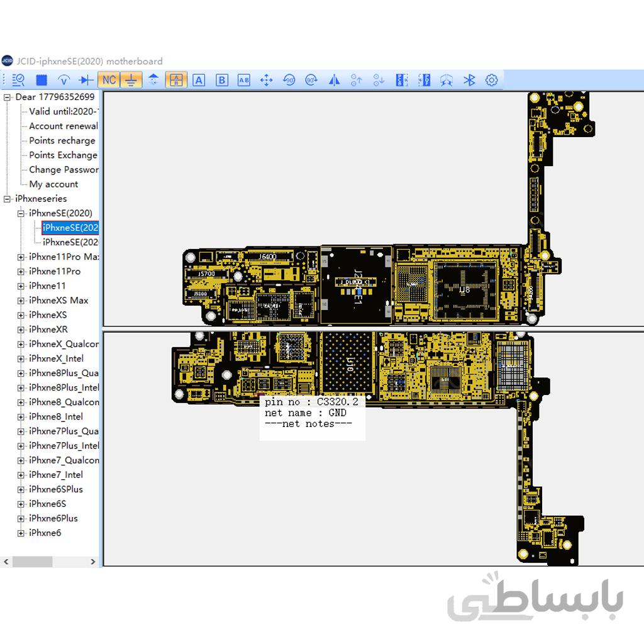Rotate board 90 degrees counterclockwise

click(x=289, y=80)
